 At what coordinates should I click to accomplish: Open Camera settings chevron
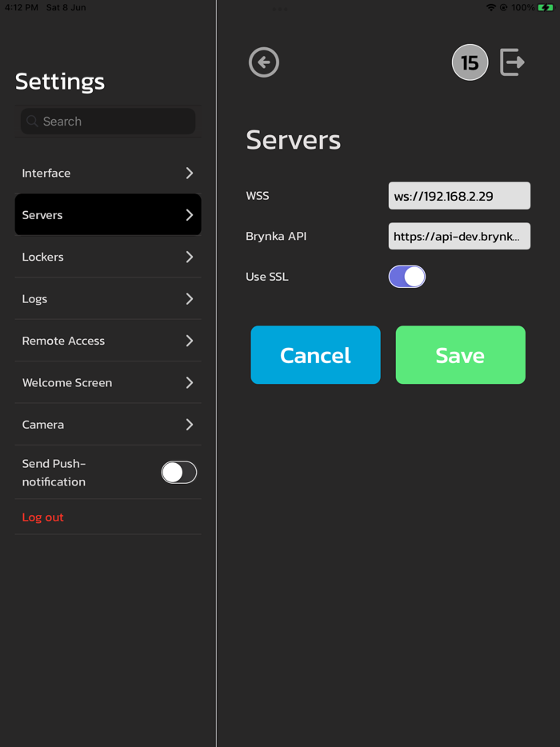[x=190, y=425]
